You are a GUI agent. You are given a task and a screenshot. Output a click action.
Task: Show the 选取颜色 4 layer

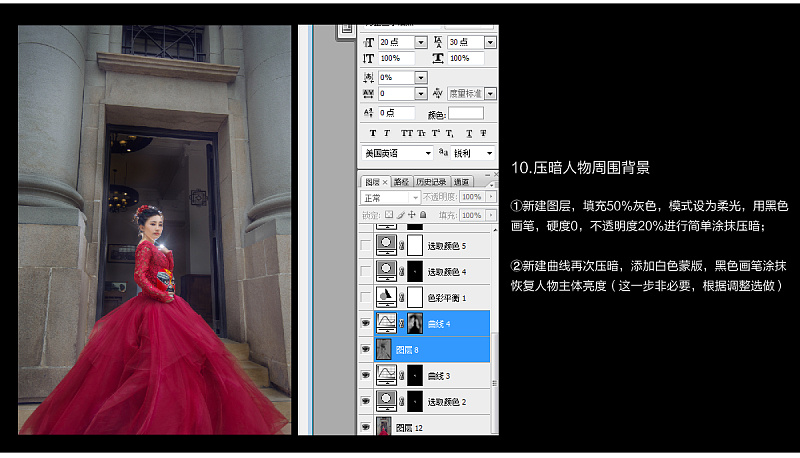pos(365,271)
